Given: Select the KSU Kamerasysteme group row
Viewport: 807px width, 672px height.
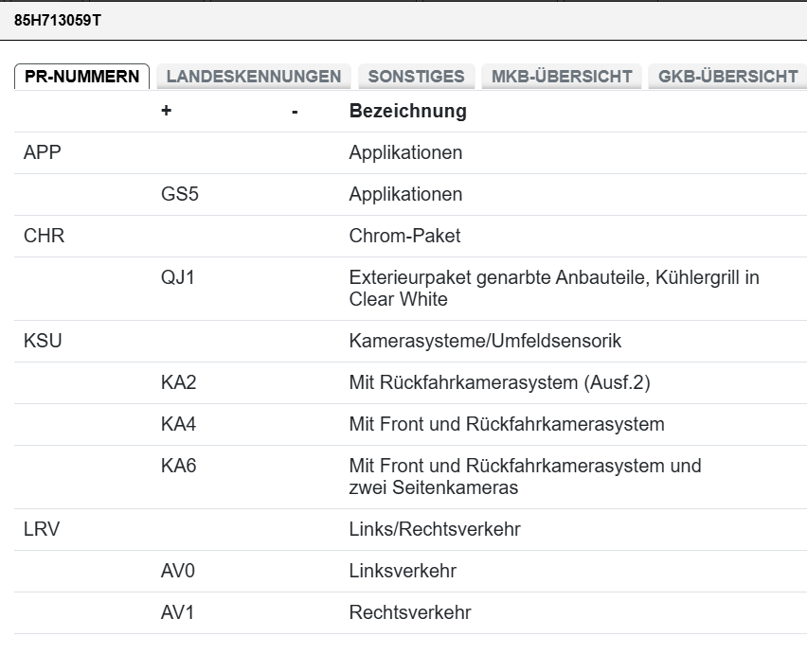Looking at the screenshot, I should coord(411,341).
